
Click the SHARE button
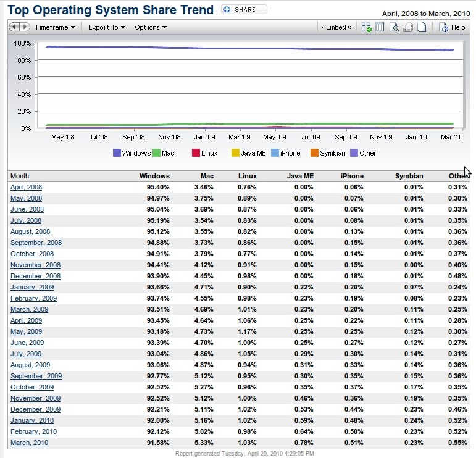pyautogui.click(x=244, y=9)
